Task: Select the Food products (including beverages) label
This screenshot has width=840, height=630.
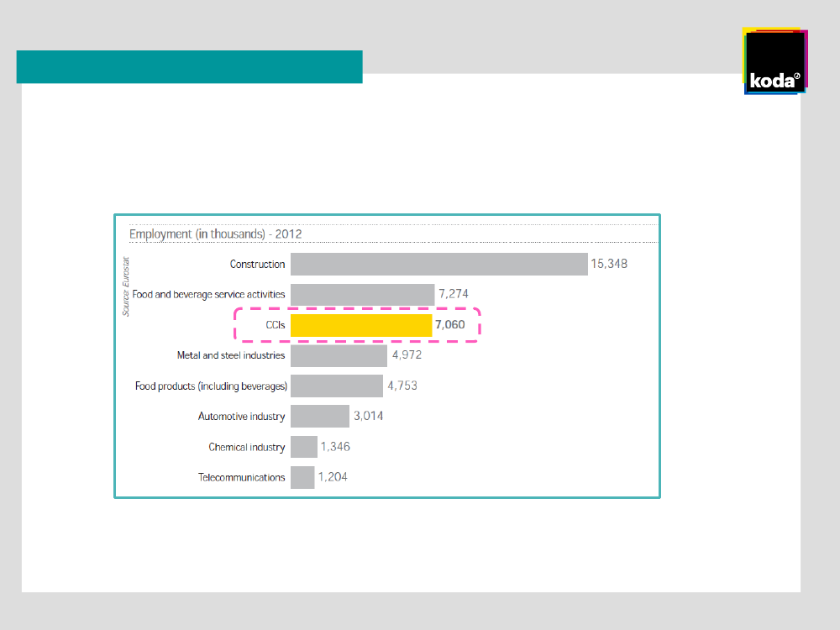Action: [x=211, y=386]
